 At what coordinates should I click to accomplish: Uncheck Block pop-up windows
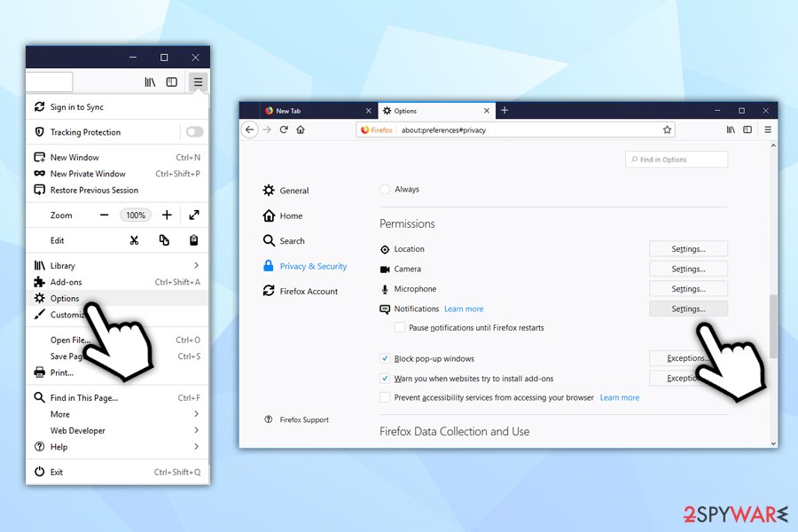click(386, 358)
